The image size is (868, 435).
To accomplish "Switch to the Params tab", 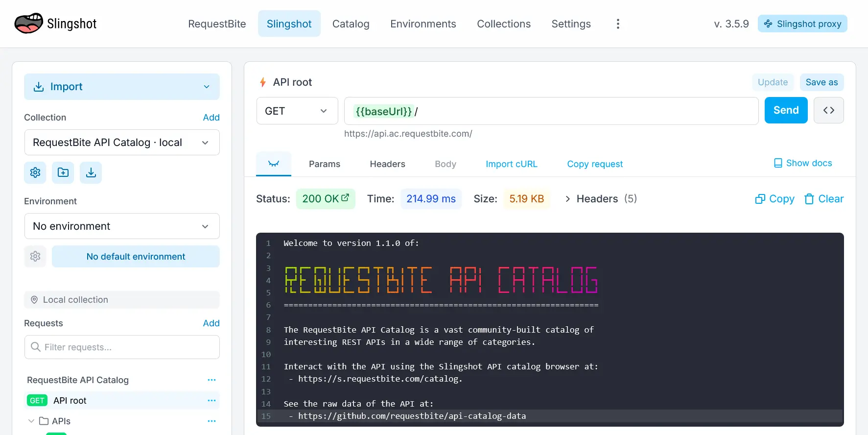I will (324, 164).
